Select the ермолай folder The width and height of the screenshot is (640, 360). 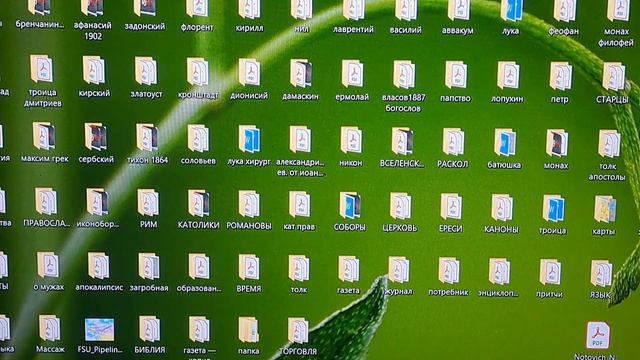pos(353,74)
